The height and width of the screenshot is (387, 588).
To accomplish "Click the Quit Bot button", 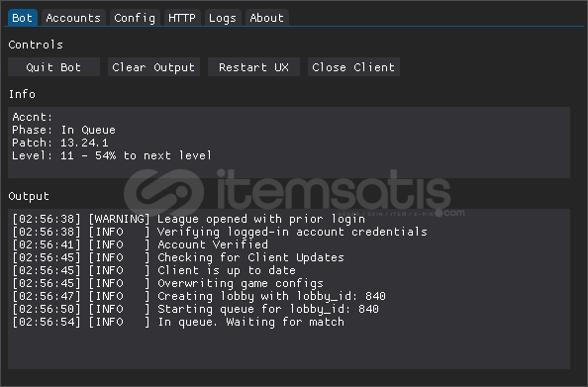I will (53, 67).
